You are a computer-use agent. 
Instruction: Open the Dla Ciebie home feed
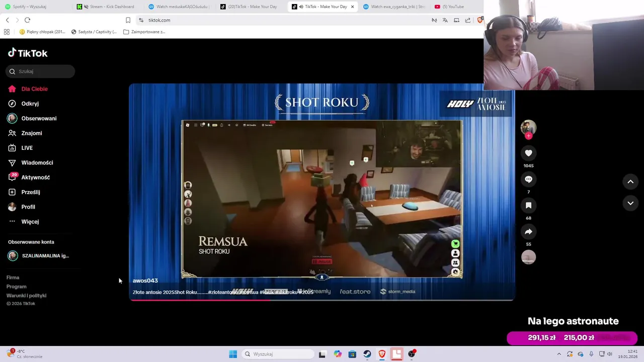click(x=28, y=89)
